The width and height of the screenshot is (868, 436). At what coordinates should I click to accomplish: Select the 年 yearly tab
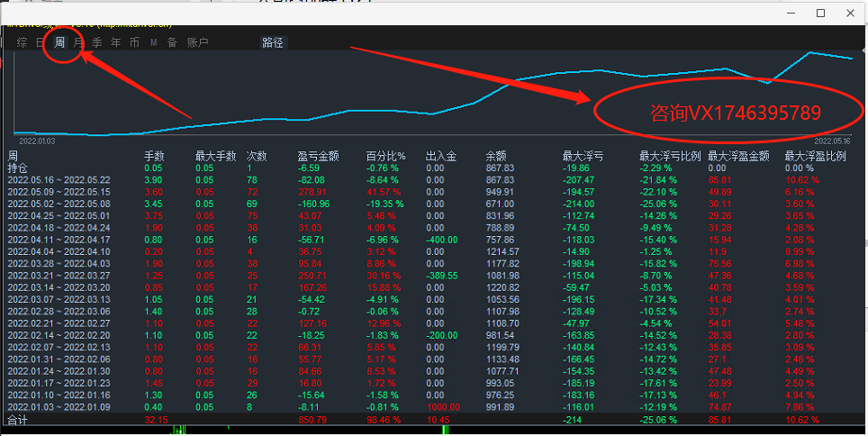[x=115, y=42]
